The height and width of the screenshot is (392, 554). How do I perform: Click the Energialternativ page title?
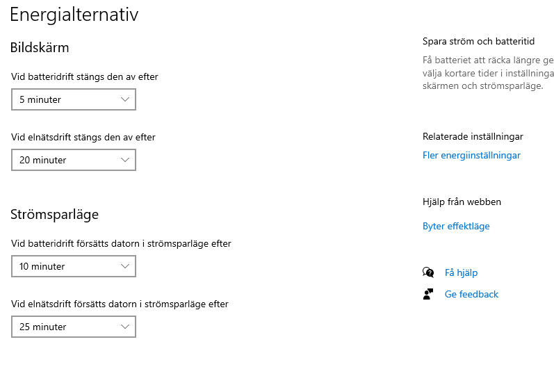pyautogui.click(x=74, y=15)
